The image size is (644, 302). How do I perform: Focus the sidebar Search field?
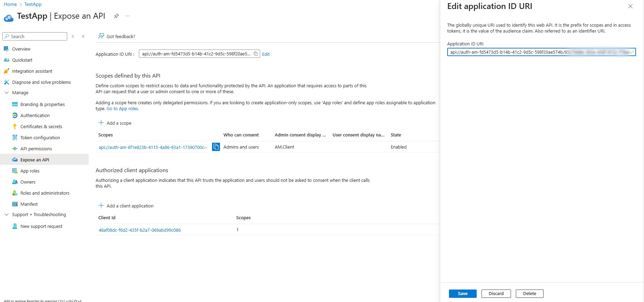click(35, 36)
